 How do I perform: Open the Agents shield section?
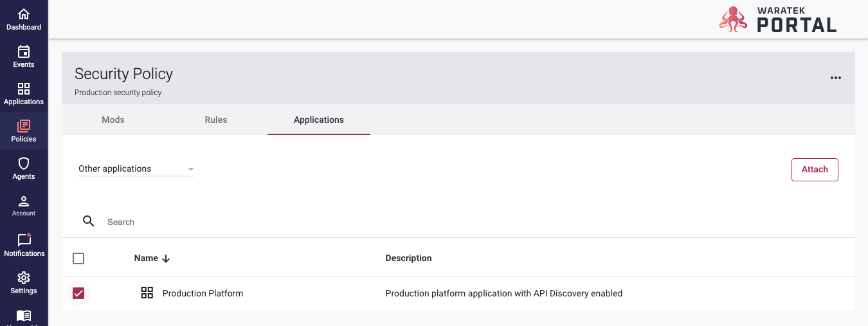24,168
